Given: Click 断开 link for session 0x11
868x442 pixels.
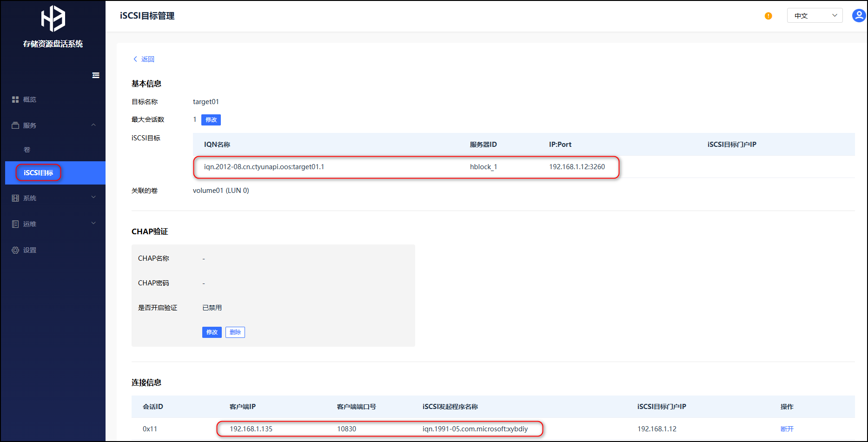Looking at the screenshot, I should coord(787,429).
